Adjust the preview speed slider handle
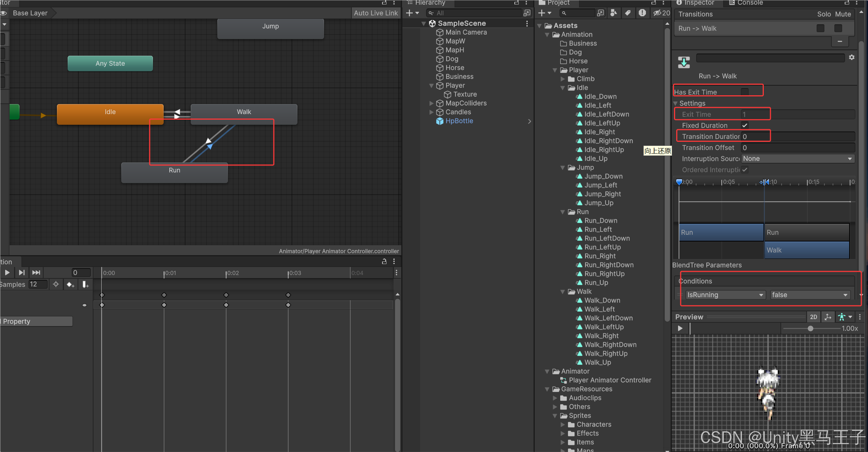This screenshot has height=452, width=868. tap(810, 328)
